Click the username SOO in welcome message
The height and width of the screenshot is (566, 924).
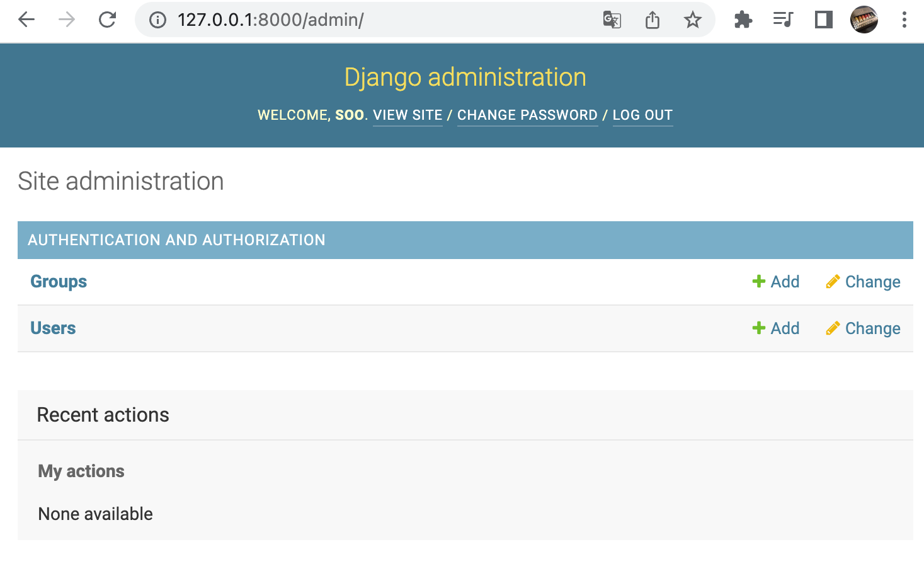click(350, 115)
